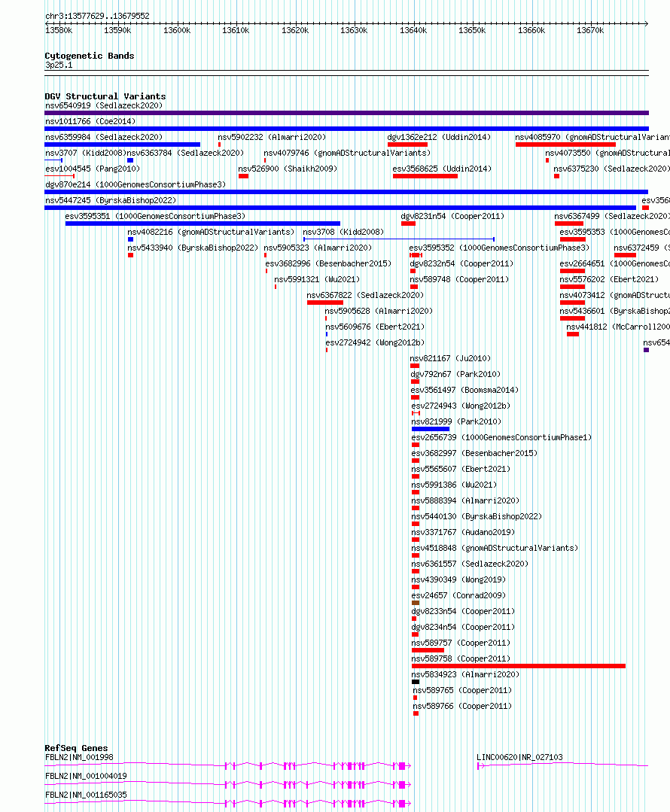Click brown bar under esv24657 (Conrad2009)
670x812 pixels.
tap(416, 603)
